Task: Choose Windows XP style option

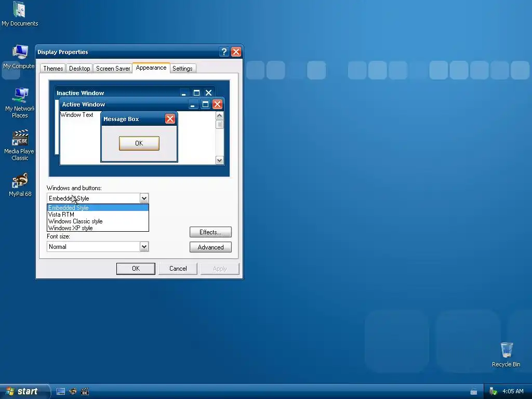Action: (x=98, y=228)
